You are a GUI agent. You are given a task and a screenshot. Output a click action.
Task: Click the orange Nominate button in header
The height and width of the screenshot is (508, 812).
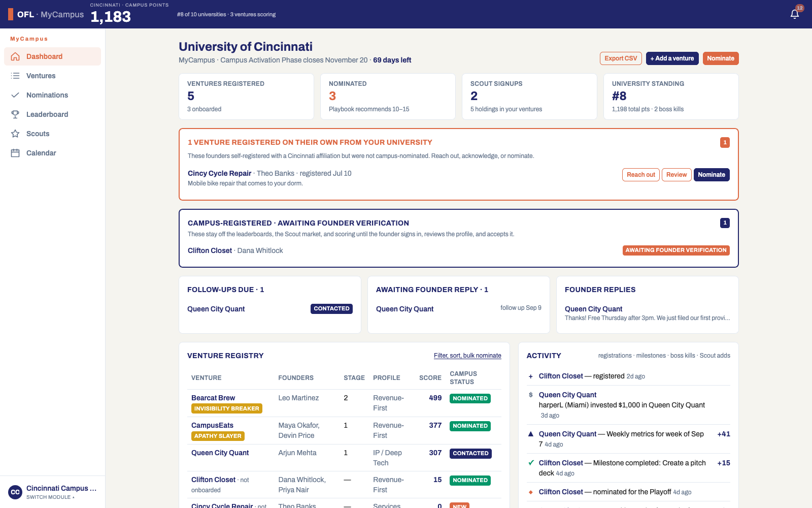721,58
